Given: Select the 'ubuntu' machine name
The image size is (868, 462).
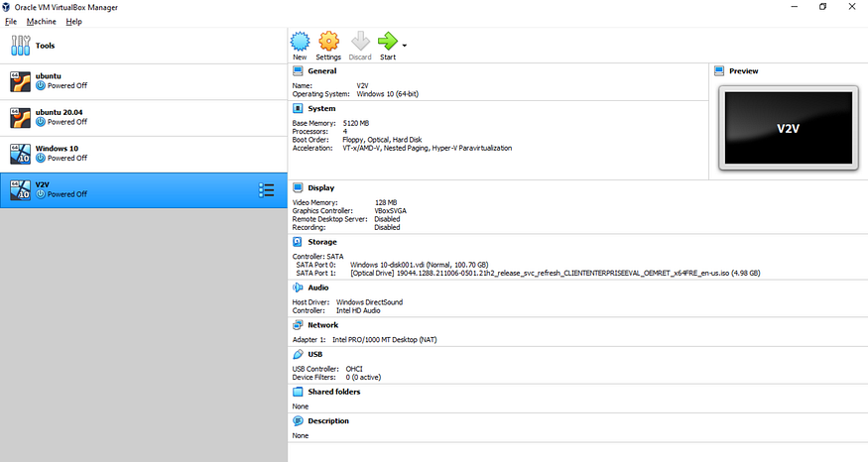Looking at the screenshot, I should pyautogui.click(x=49, y=75).
